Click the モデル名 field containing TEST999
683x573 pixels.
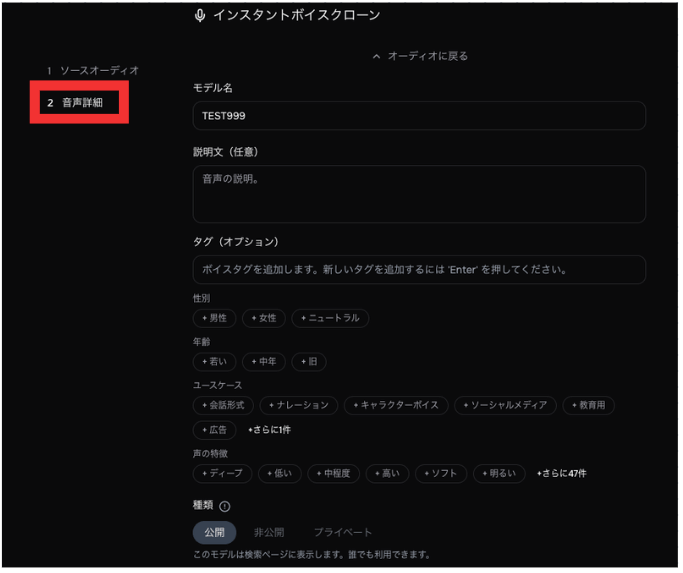click(418, 116)
